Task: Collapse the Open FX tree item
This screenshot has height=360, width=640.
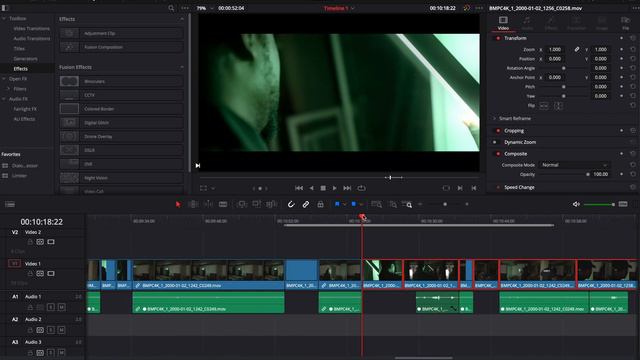Action: tap(4, 79)
